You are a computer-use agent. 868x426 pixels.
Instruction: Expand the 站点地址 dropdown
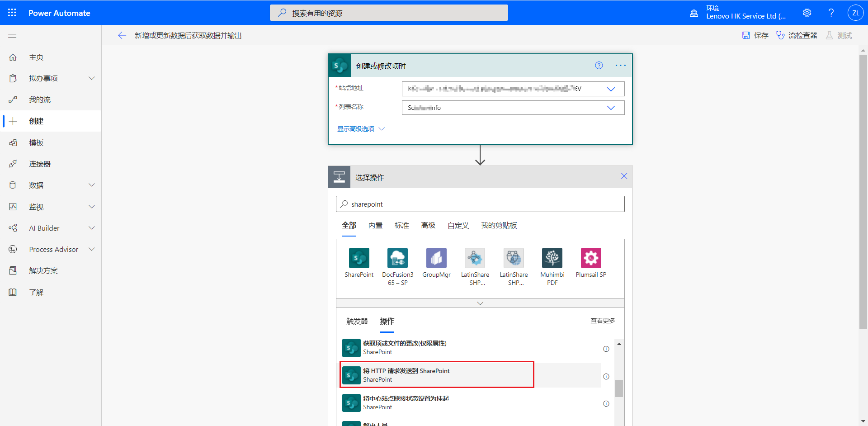[611, 89]
